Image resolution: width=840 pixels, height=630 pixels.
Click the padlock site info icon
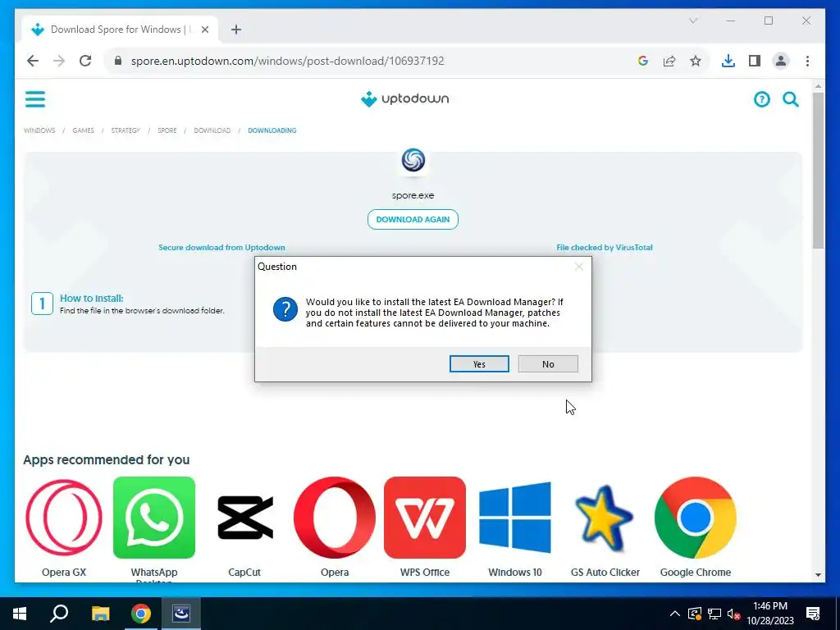pos(118,61)
